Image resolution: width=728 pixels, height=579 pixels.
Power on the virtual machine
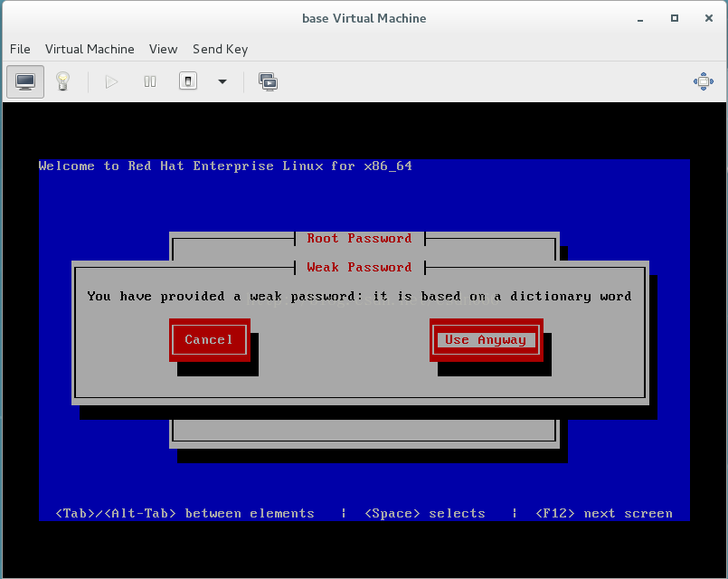pyautogui.click(x=111, y=82)
